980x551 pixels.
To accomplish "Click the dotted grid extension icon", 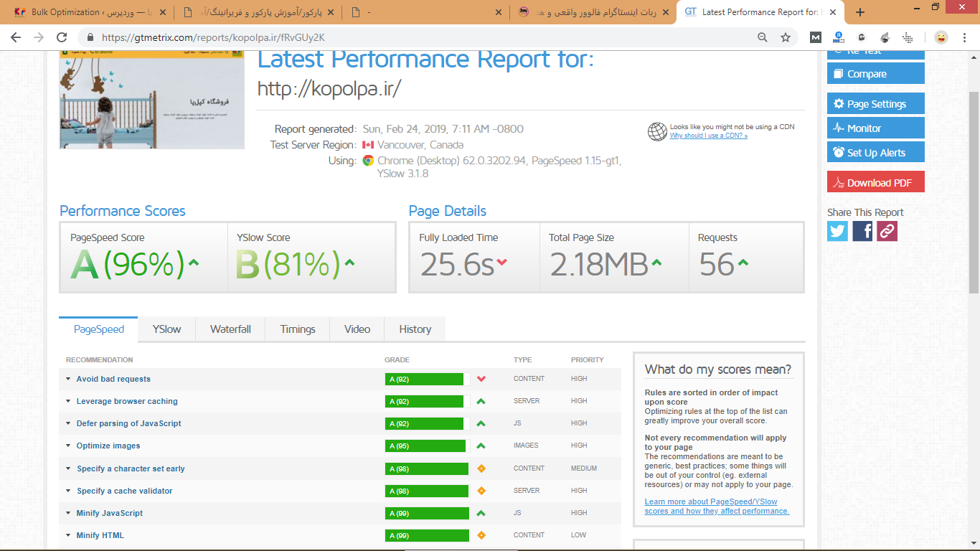I will [x=908, y=37].
